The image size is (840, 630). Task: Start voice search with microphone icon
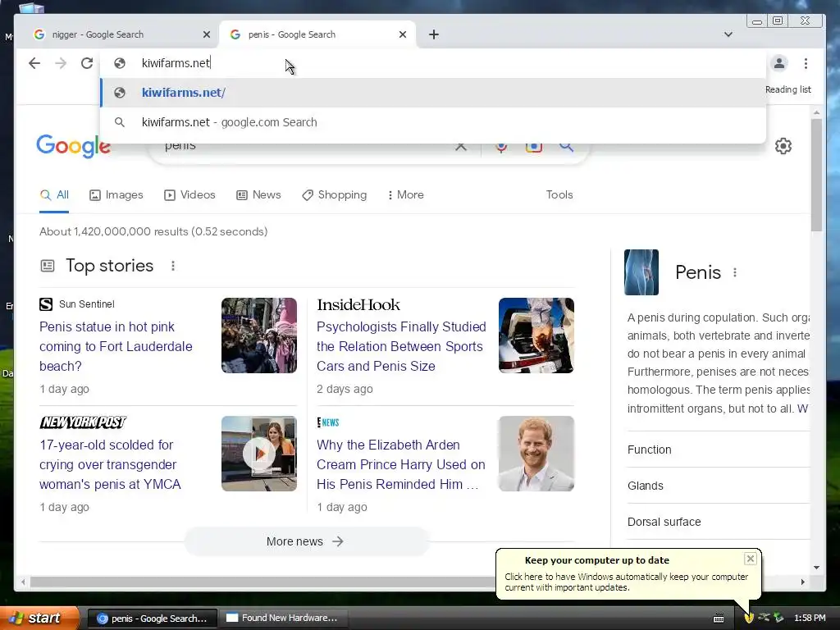click(501, 148)
